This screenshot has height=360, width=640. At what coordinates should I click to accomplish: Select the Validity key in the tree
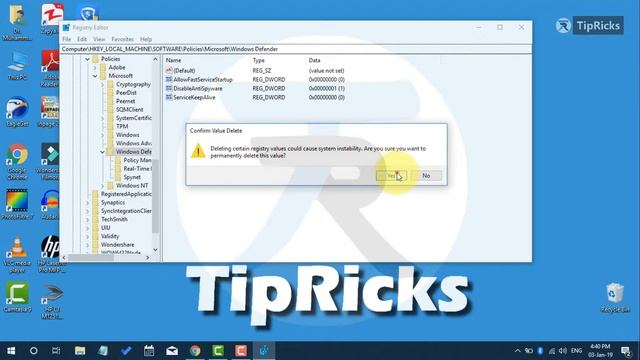(x=110, y=236)
